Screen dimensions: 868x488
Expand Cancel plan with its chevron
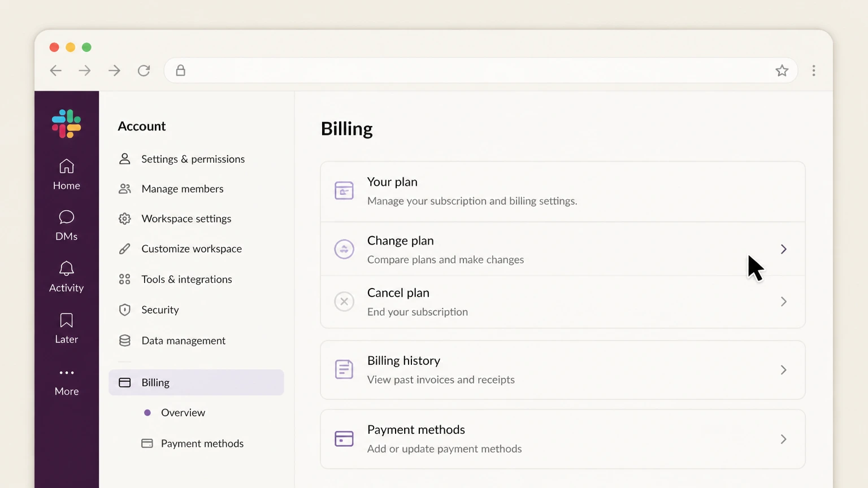(x=784, y=302)
